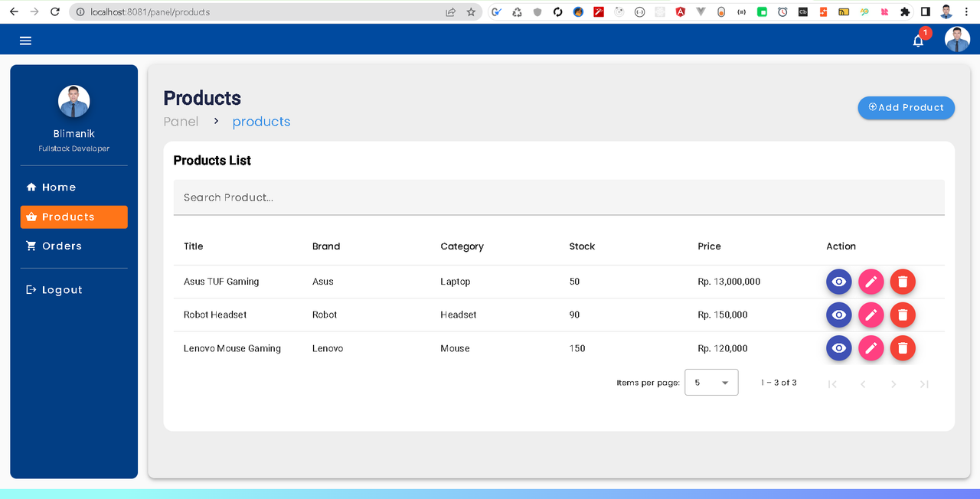
Task: Click the Headset category cell
Action: pos(459,315)
